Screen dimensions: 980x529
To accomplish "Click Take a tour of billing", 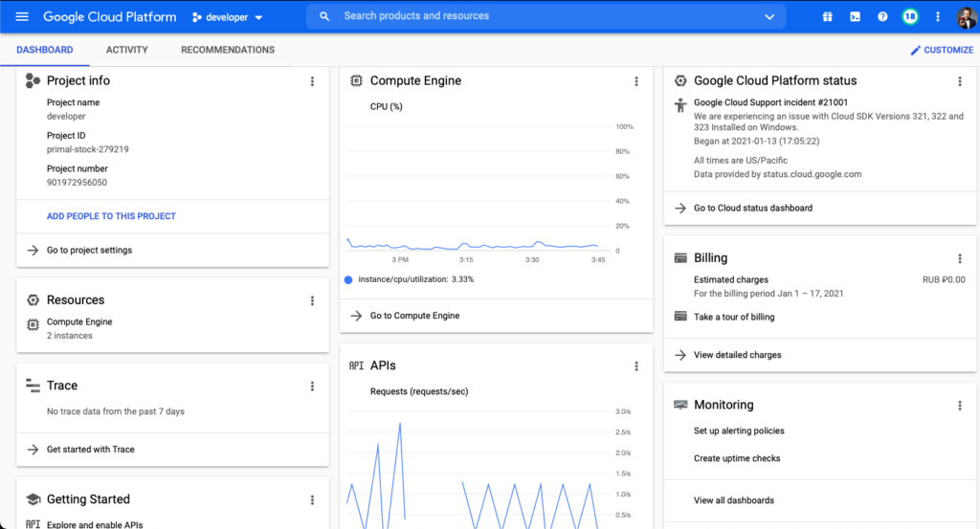I will (x=734, y=317).
